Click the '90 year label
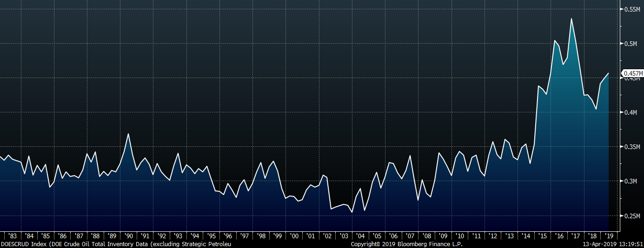 click(129, 236)
